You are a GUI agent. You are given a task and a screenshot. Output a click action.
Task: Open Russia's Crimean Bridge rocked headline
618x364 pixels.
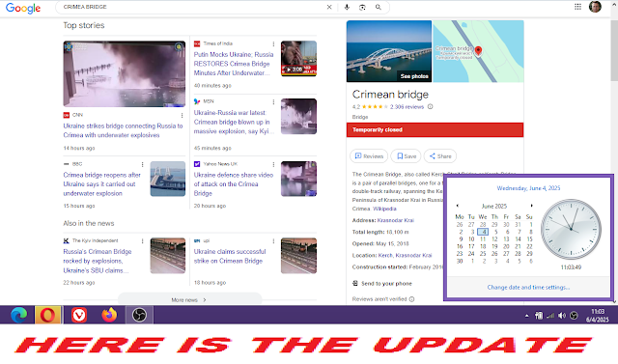pyautogui.click(x=98, y=262)
